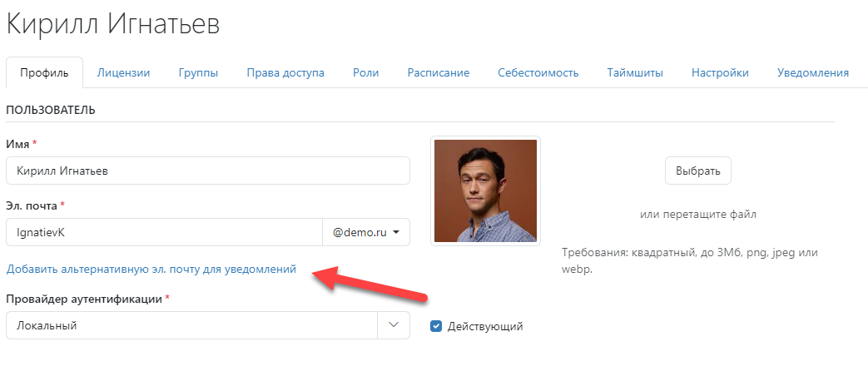Click the user profile photo thumbnail
Image resolution: width=868 pixels, height=376 pixels.
485,190
